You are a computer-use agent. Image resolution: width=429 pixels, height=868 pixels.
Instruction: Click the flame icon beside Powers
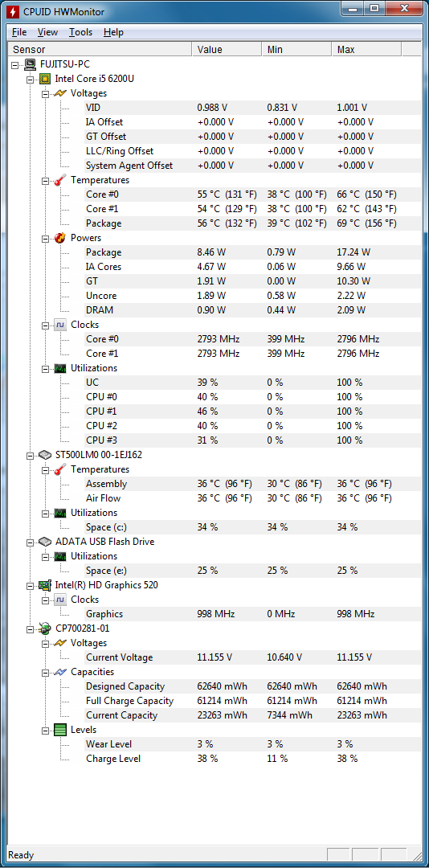tap(60, 237)
